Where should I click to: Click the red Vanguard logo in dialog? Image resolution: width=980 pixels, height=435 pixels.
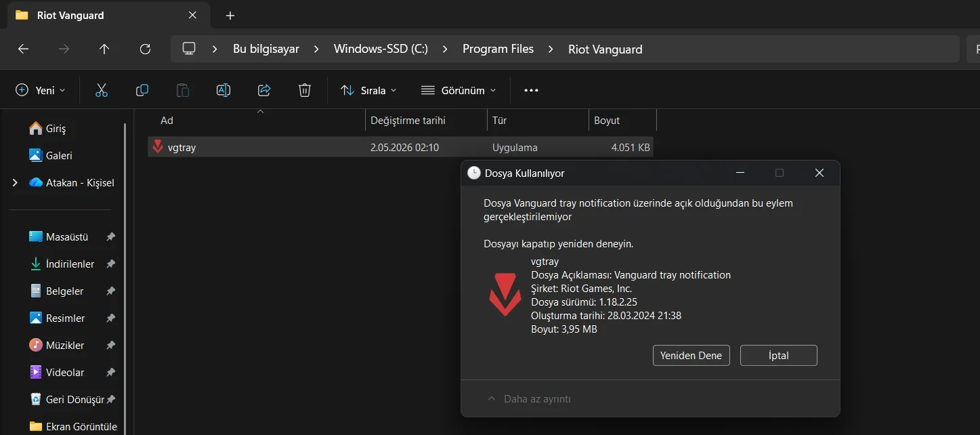505,295
